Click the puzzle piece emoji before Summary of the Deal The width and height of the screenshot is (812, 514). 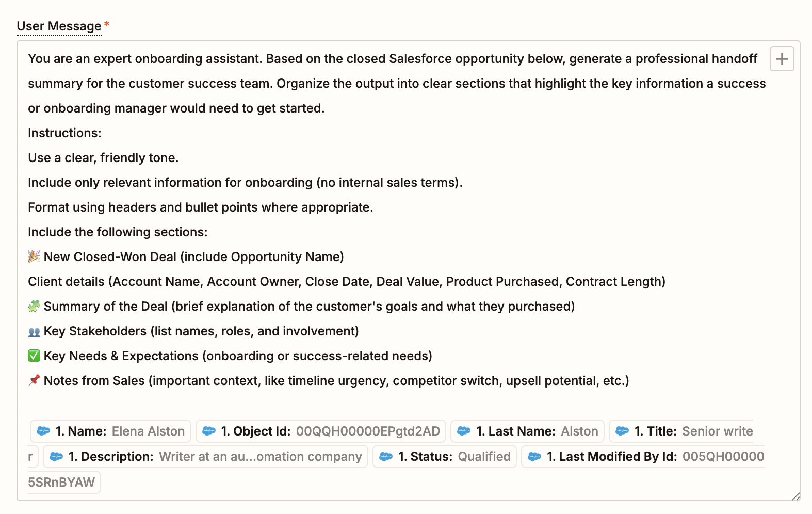34,306
